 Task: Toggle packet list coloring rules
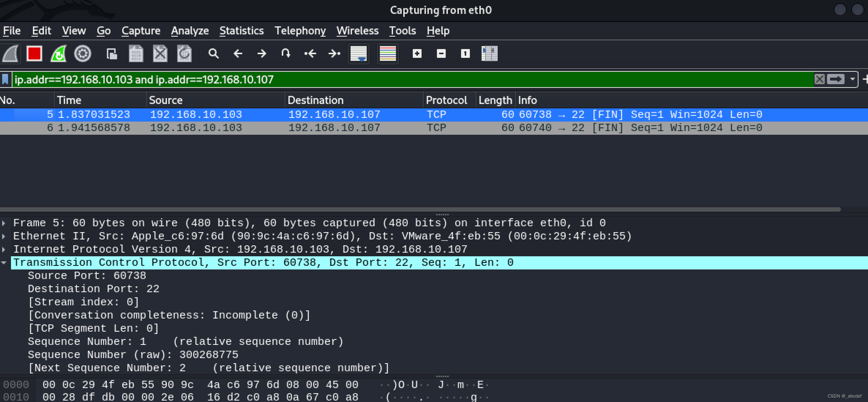tap(388, 54)
